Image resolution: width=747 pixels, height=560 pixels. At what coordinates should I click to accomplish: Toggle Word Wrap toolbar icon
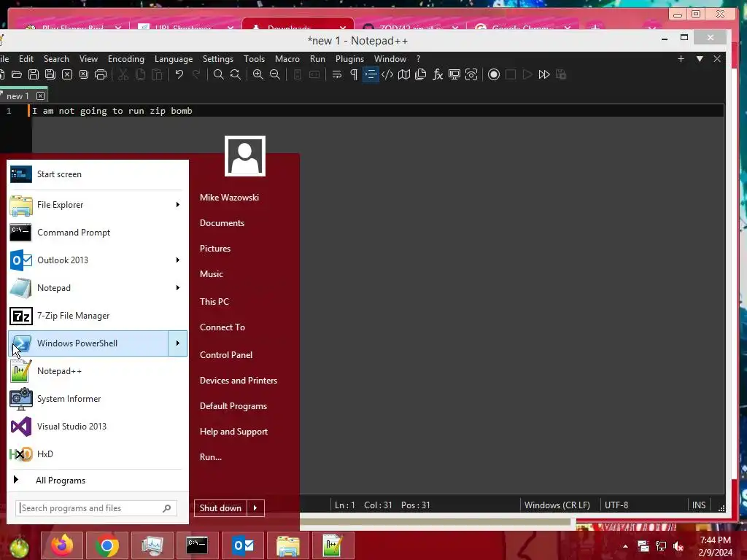pos(337,74)
